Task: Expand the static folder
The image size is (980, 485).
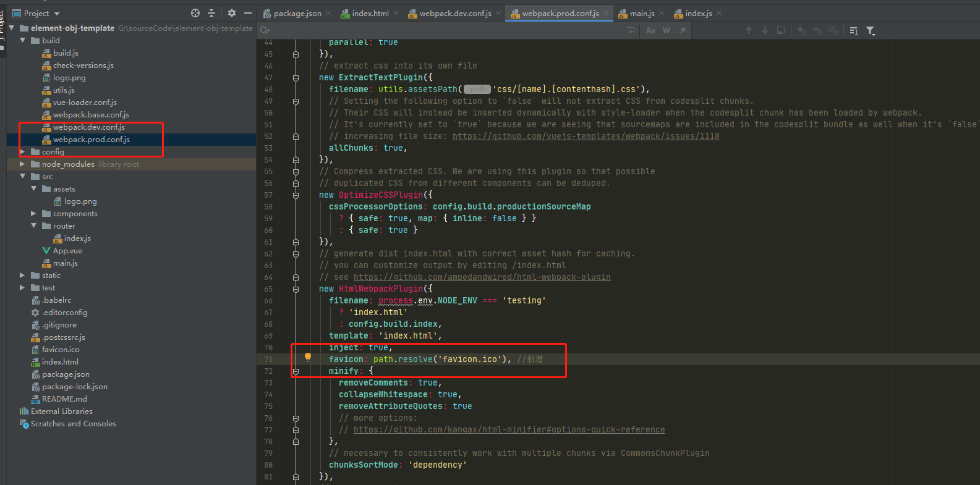Action: pos(23,275)
